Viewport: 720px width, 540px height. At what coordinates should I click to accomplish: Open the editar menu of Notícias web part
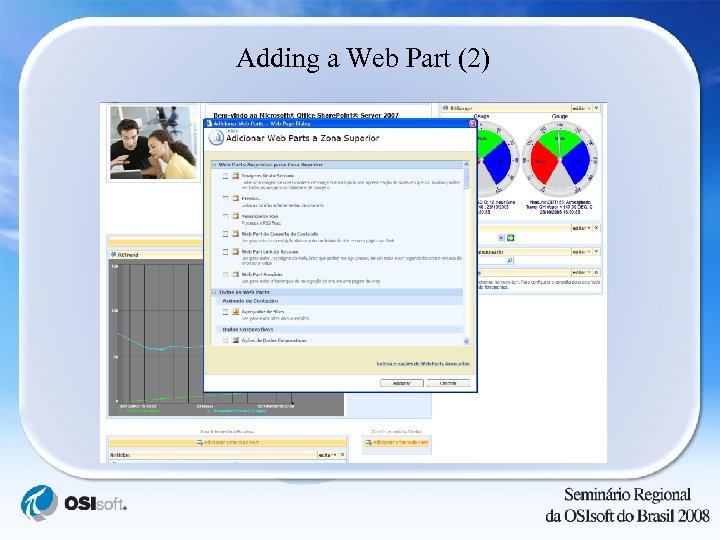(x=328, y=455)
